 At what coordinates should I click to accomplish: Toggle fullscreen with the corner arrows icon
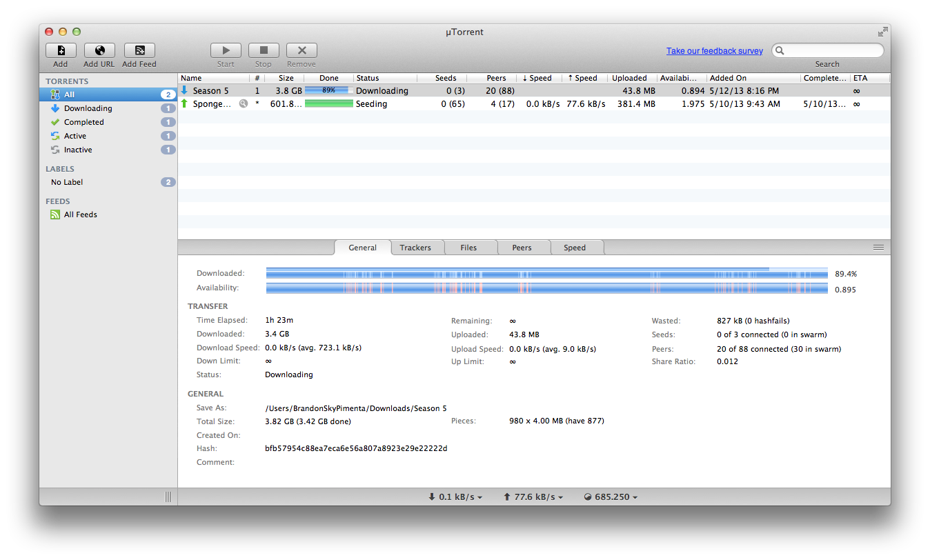(x=882, y=32)
